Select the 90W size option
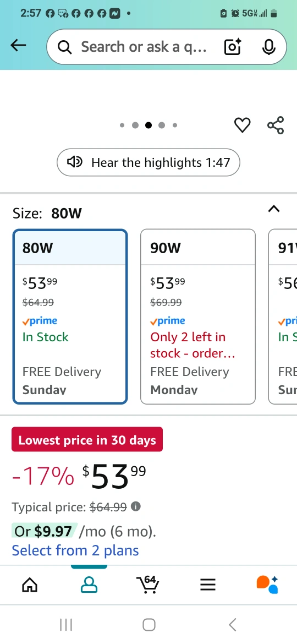 coord(198,316)
